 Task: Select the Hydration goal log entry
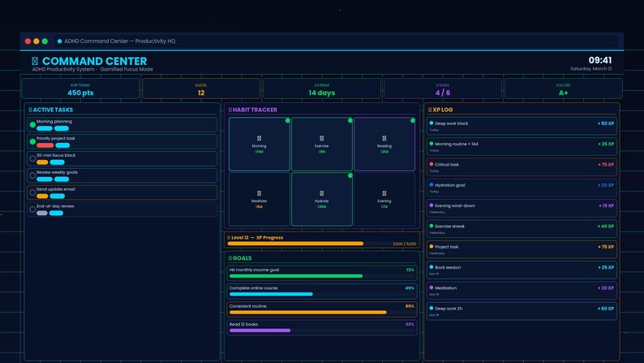(x=522, y=187)
